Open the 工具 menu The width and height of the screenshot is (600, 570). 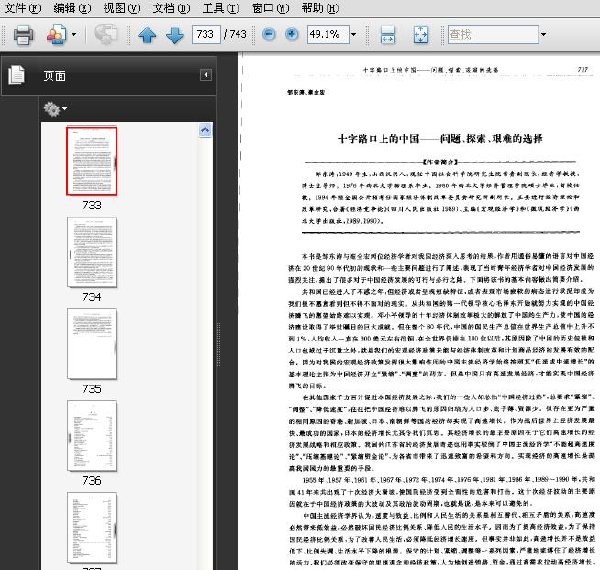click(x=221, y=8)
